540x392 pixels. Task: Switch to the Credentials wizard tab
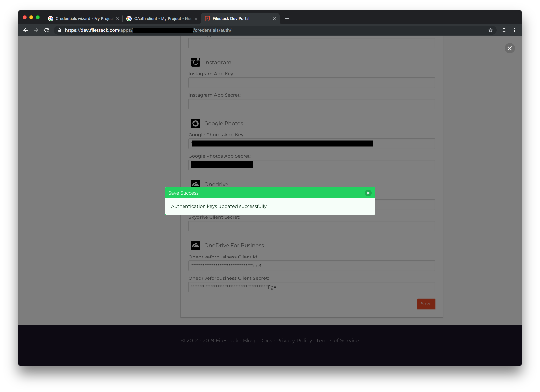(x=83, y=19)
